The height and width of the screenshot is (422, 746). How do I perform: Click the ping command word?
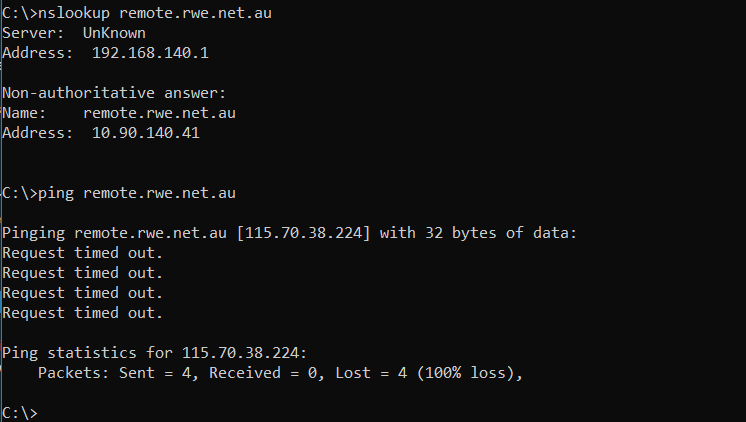[x=55, y=193]
